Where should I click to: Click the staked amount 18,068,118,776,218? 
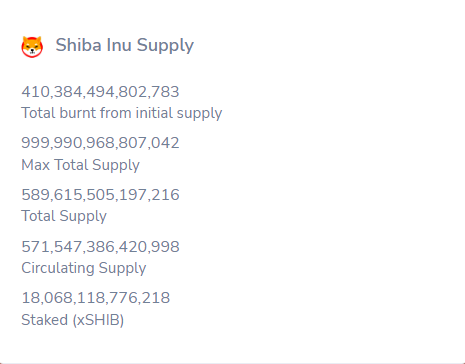[x=96, y=298]
